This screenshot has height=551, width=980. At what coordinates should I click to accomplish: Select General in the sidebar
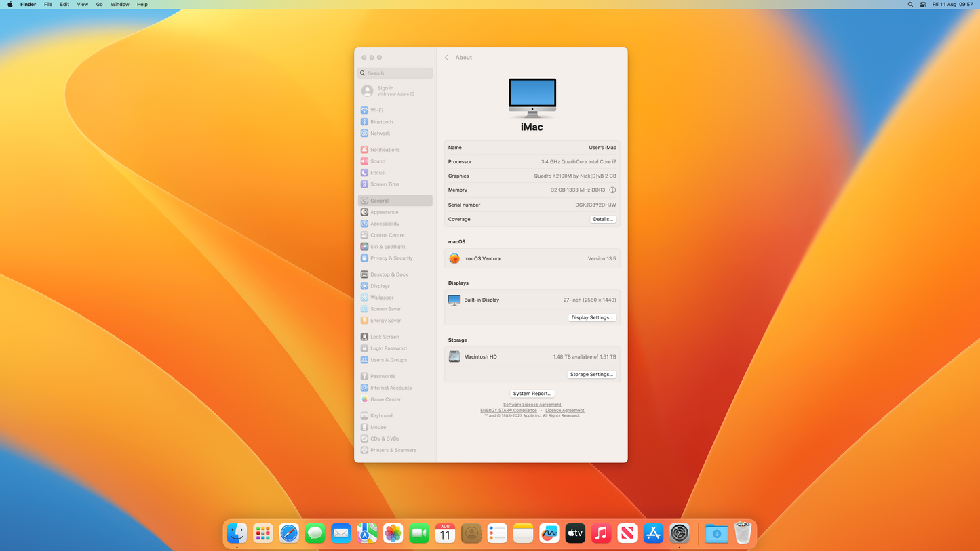pyautogui.click(x=395, y=201)
